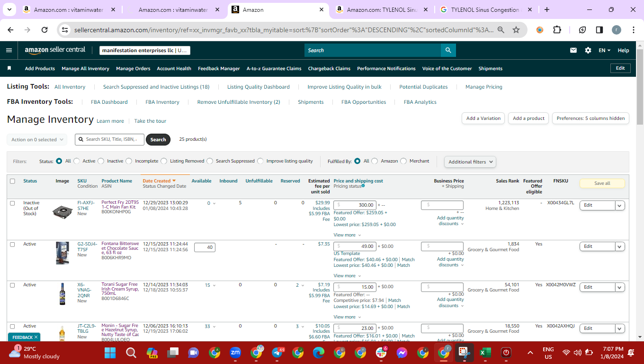Open the EN language dropdown
Viewport: 644px width, 364px height.
coord(605,50)
